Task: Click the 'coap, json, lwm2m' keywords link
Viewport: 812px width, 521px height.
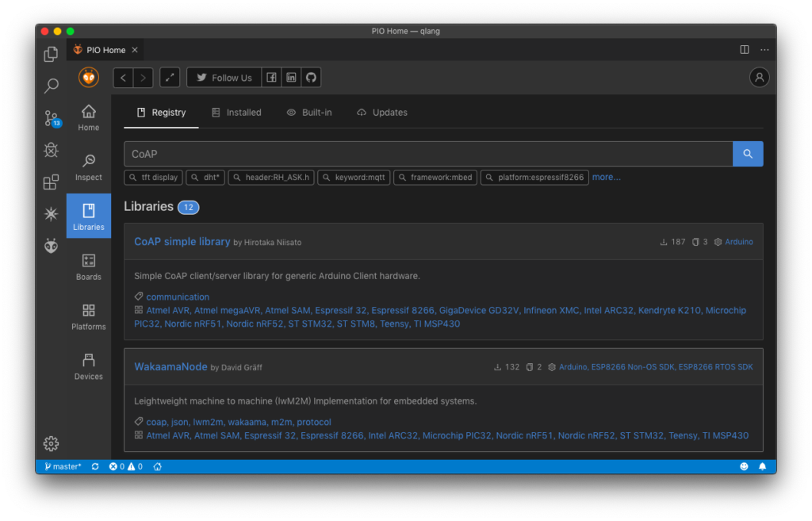Action: [x=239, y=422]
